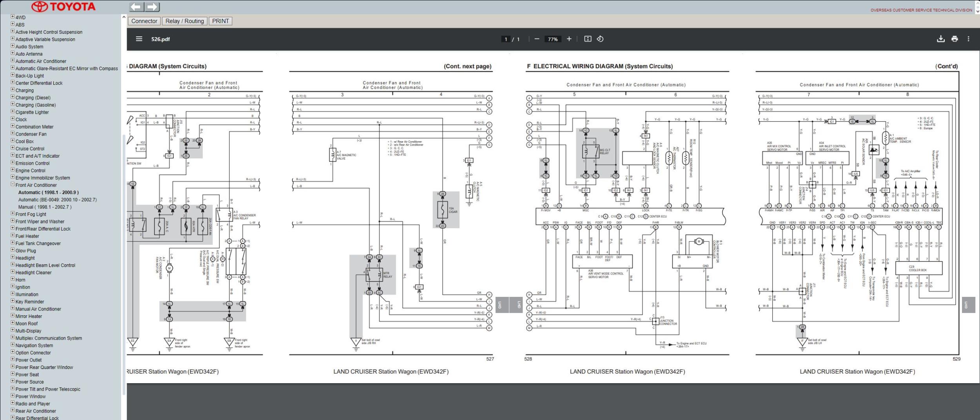This screenshot has width=980, height=420.
Task: Open Fuel Tank Changeover item
Action: point(38,244)
